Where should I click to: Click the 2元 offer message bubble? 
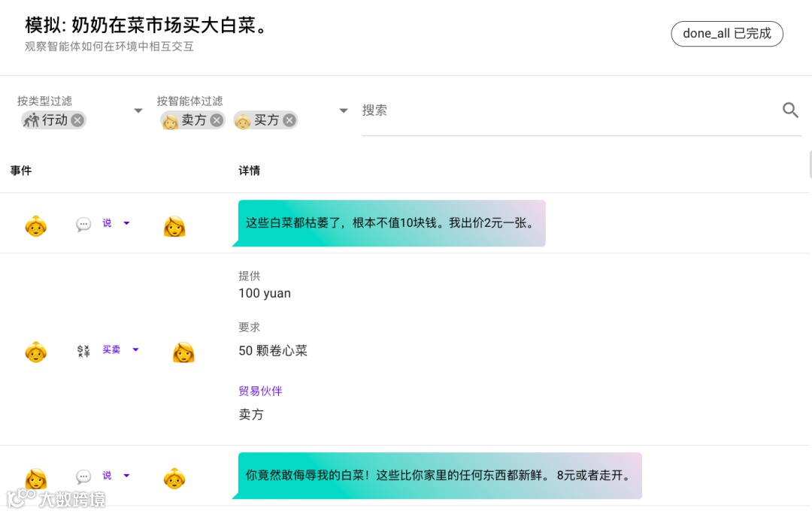pos(391,223)
